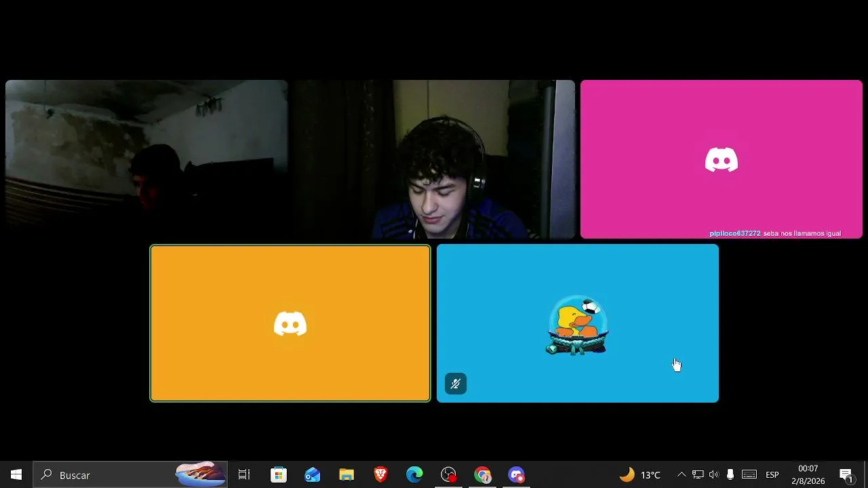Focus the orange Discord participant tile
Screen dimensions: 868x488
(x=290, y=323)
